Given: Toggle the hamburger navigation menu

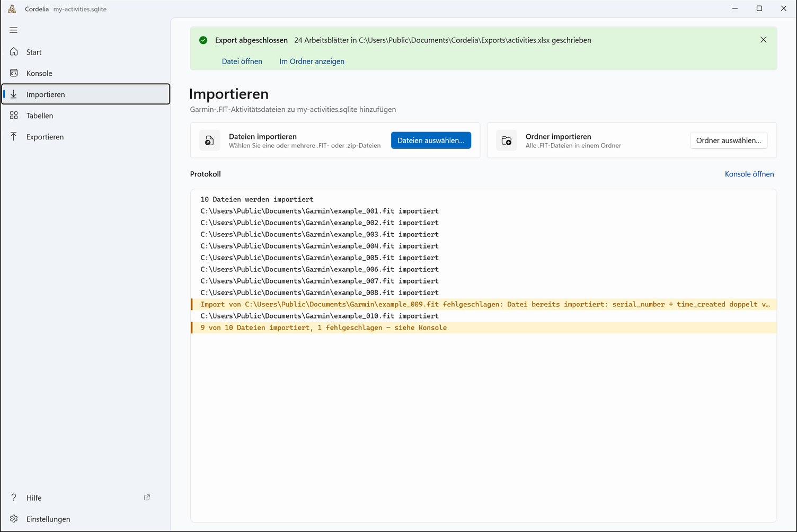Looking at the screenshot, I should [14, 30].
